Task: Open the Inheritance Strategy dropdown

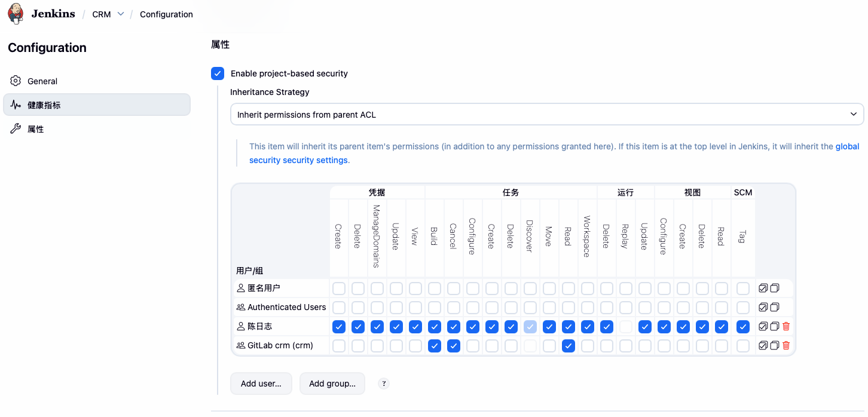Action: [x=546, y=114]
